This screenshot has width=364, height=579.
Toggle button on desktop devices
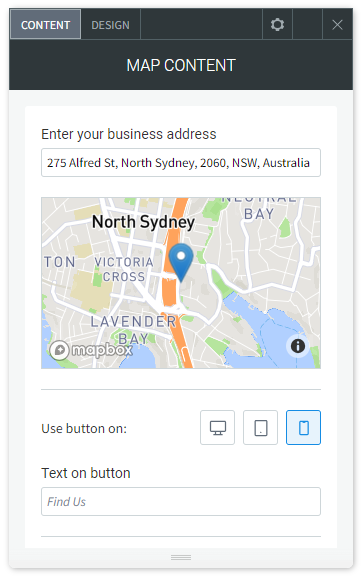217,428
